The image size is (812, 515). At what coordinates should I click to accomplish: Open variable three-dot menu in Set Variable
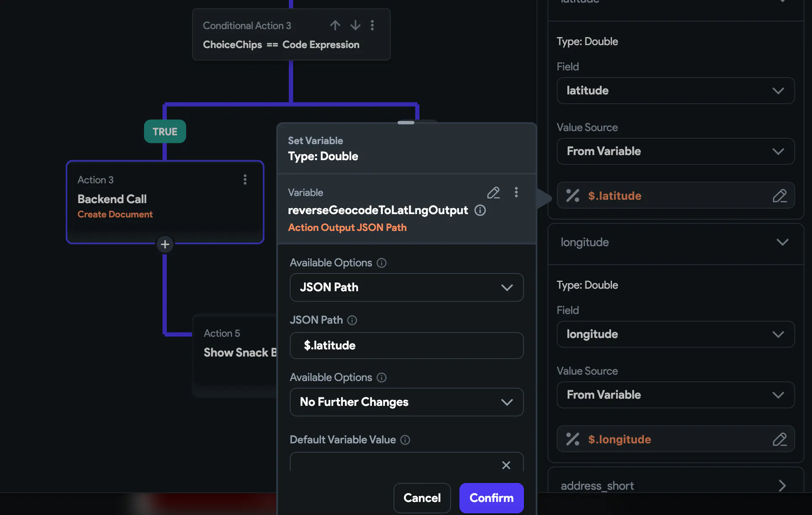coord(516,193)
